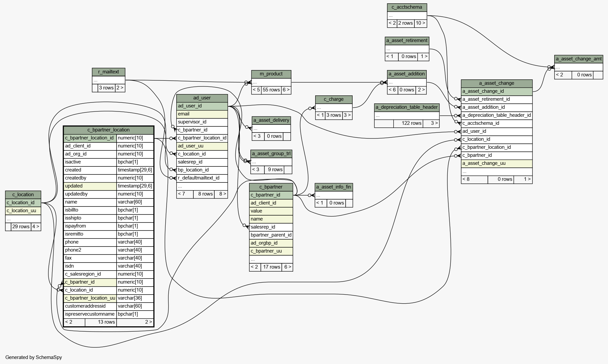Open the c_bpartner table header
608x364 pixels.
pyautogui.click(x=271, y=187)
